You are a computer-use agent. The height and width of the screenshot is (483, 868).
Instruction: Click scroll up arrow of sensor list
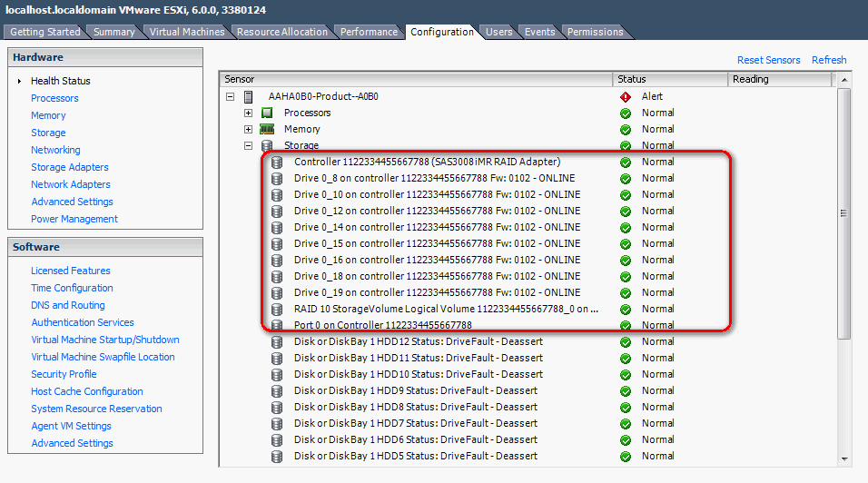coord(844,80)
